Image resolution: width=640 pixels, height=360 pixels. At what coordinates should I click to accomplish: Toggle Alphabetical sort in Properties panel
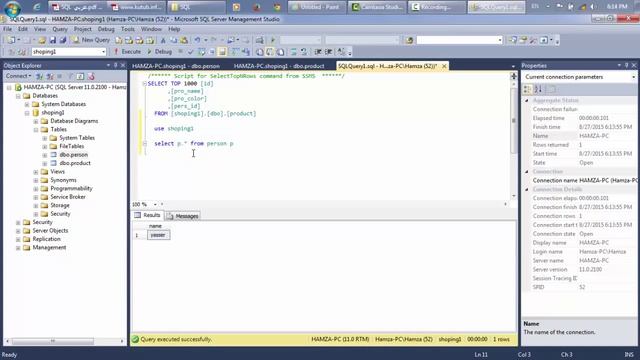(538, 89)
